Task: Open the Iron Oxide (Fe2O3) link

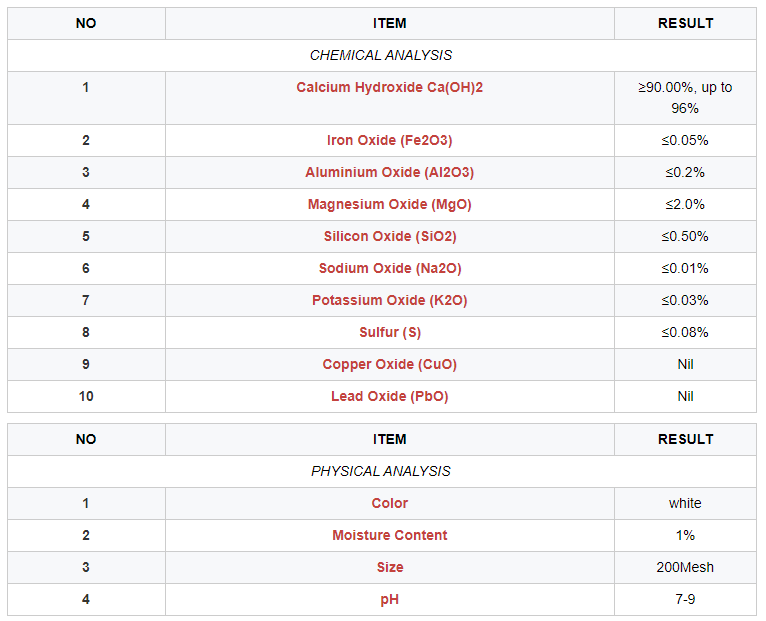Action: [389, 140]
